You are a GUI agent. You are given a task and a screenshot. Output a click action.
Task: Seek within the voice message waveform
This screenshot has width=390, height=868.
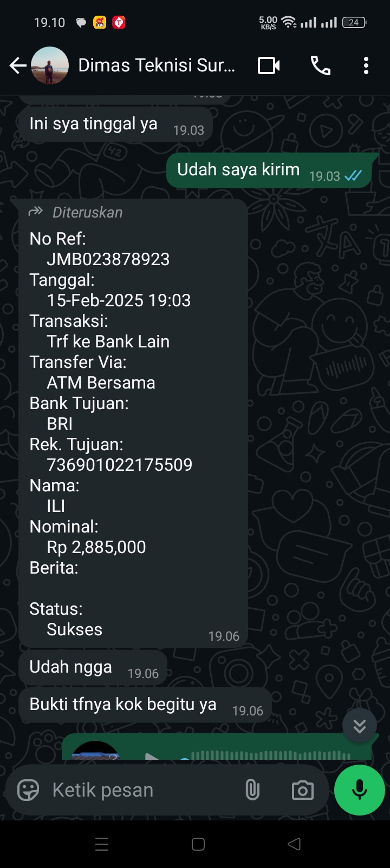point(271,755)
